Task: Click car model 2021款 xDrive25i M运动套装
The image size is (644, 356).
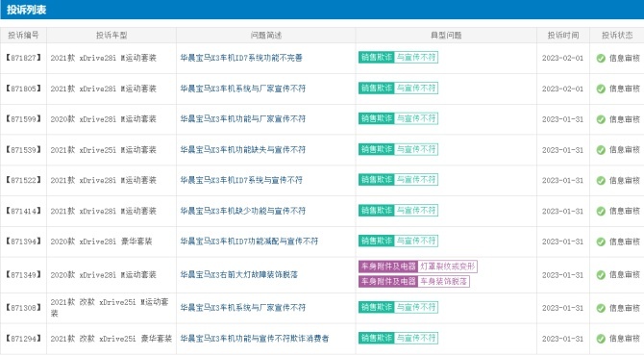Action: (104, 150)
